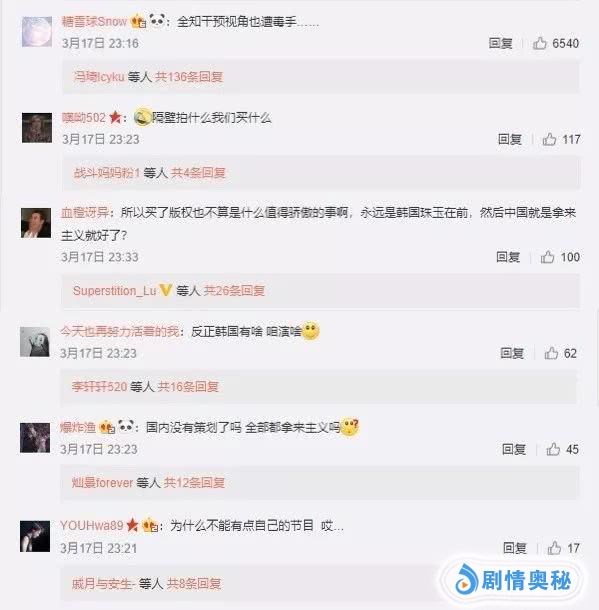The width and height of the screenshot is (599, 610).
Task: Click 血橙讶异's avatar thumbnail
Action: [36, 223]
